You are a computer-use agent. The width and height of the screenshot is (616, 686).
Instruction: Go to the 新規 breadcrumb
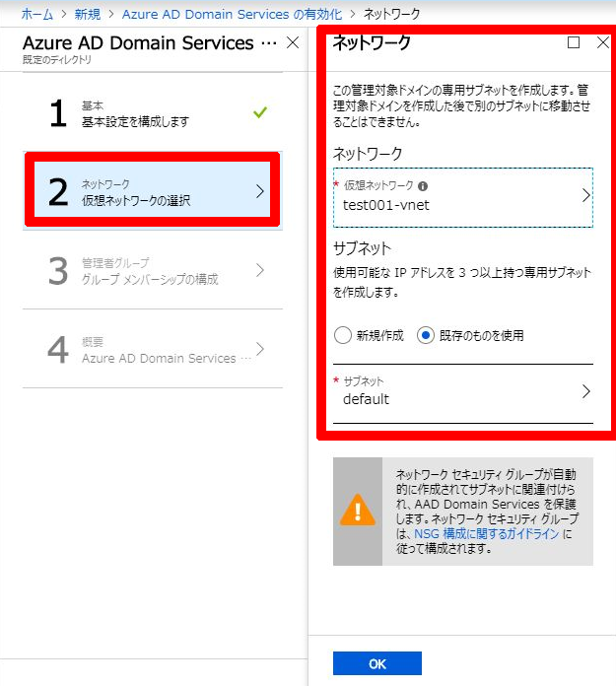88,14
